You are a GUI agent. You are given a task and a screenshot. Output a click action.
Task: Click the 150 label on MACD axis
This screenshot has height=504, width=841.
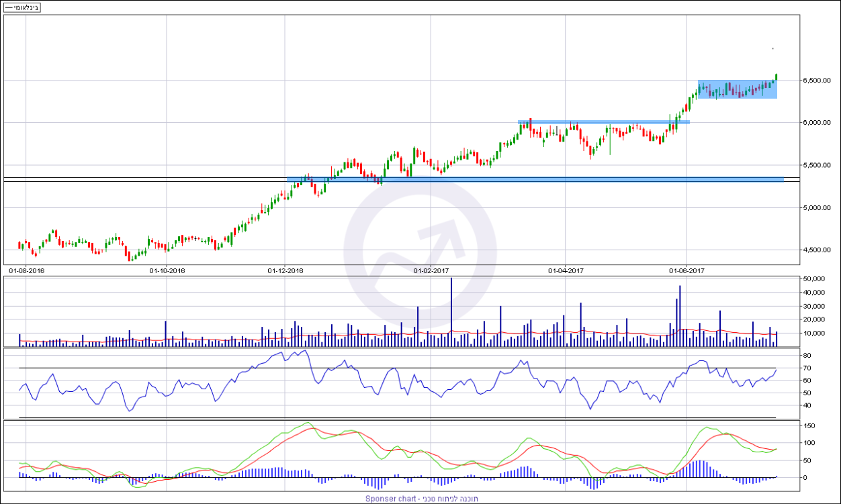[809, 426]
